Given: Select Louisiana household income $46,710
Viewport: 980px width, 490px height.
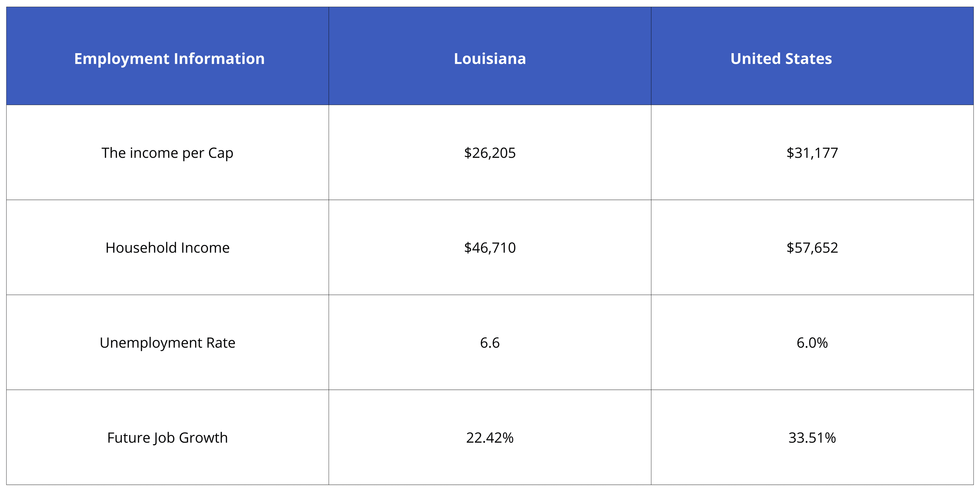Looking at the screenshot, I should pos(490,248).
